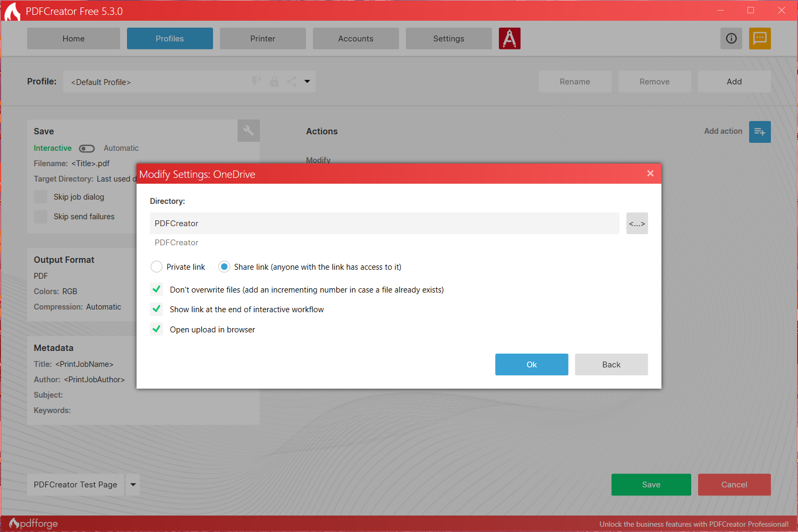Open the feedback chat icon
This screenshot has height=532, width=798.
pos(760,38)
